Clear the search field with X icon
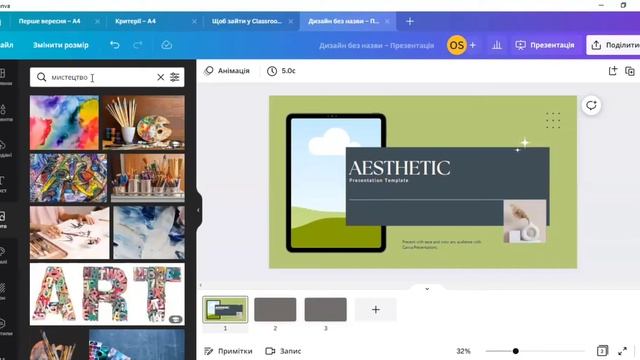The height and width of the screenshot is (360, 640). 161,77
